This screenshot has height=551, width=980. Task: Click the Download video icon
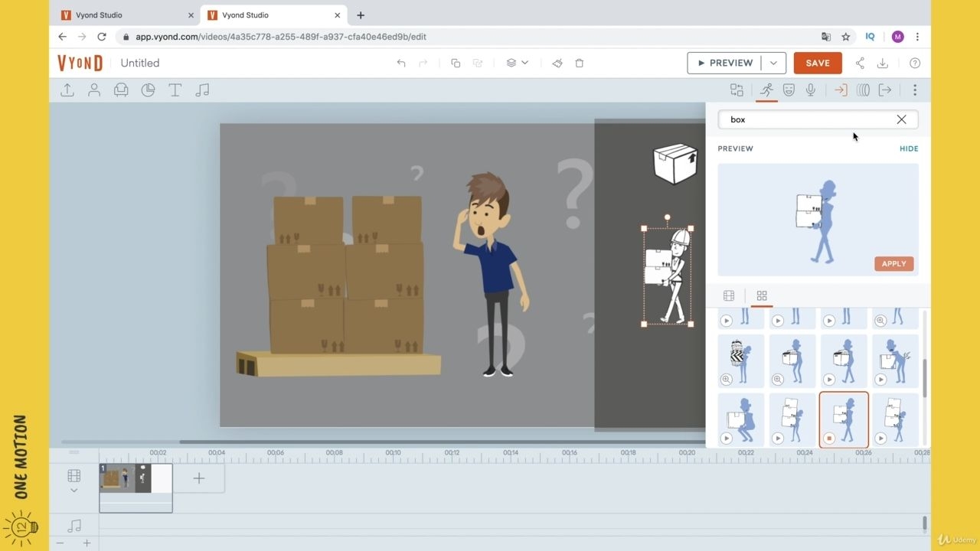[x=883, y=63]
